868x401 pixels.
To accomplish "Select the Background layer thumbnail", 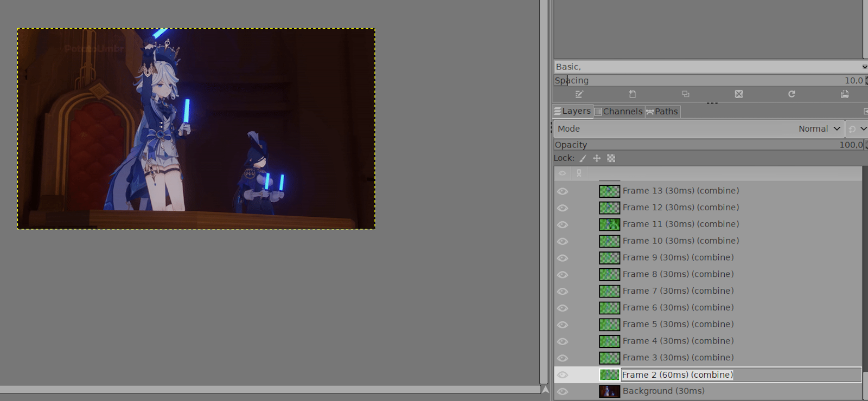I will pyautogui.click(x=609, y=391).
